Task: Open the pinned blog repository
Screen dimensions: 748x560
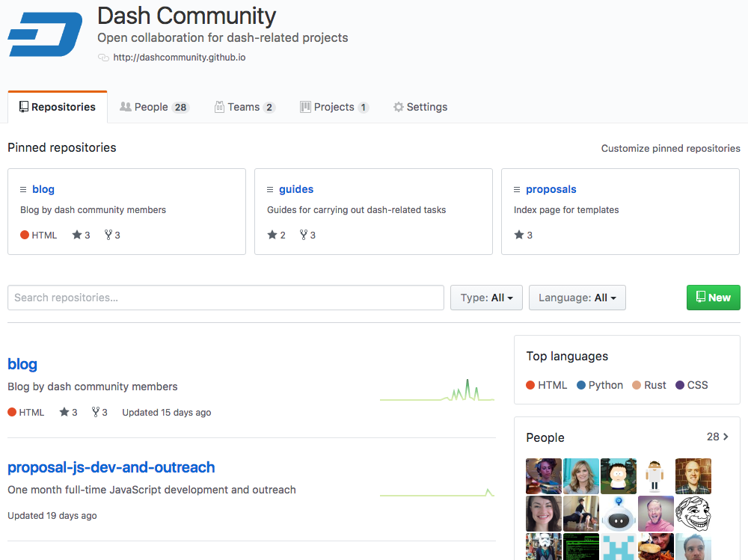Action: (x=43, y=189)
